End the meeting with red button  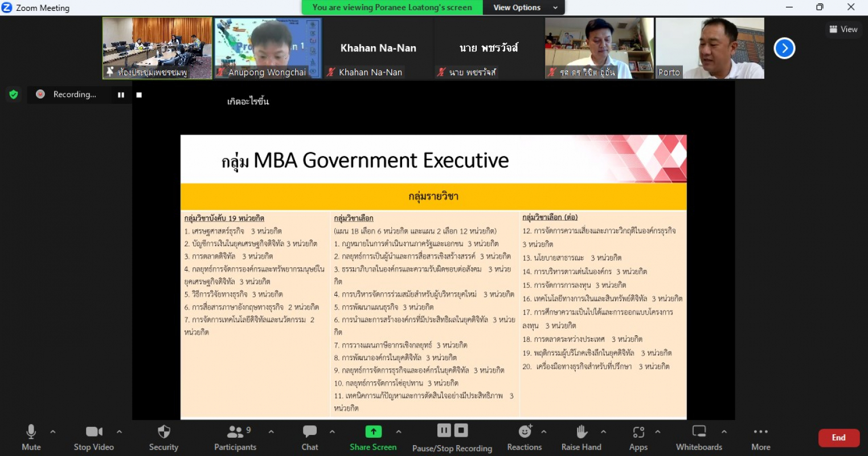[x=839, y=438]
